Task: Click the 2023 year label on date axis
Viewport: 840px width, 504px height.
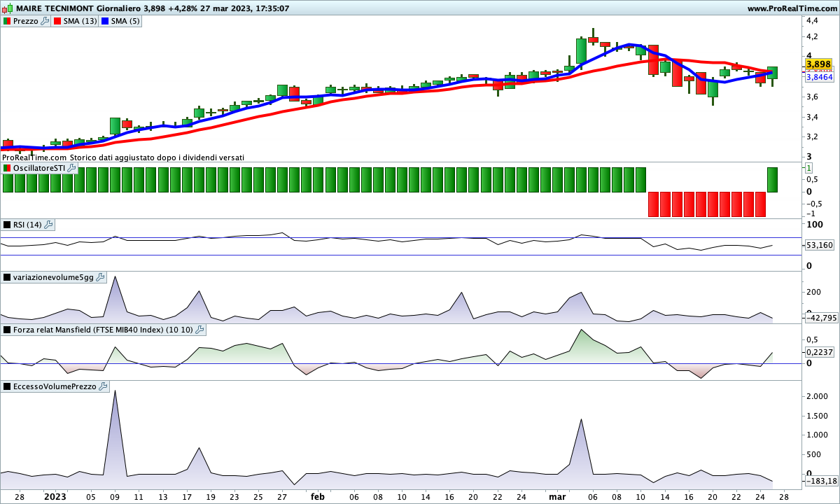Action: pos(55,497)
